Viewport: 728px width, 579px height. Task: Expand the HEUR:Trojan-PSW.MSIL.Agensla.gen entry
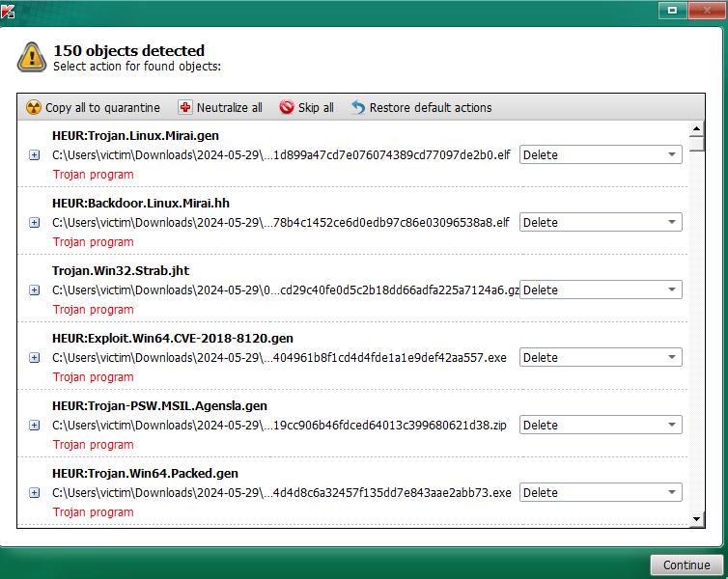[35, 425]
